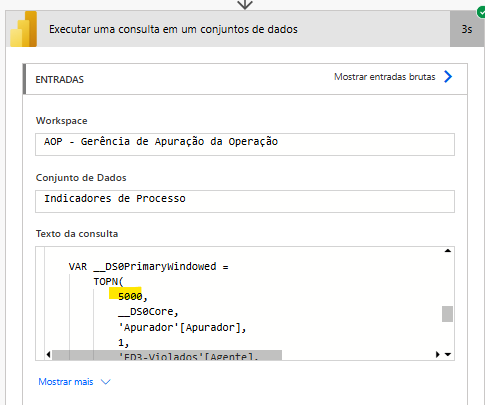Click the TOPN( line in the query text
The width and height of the screenshot is (485, 405).
(108, 282)
